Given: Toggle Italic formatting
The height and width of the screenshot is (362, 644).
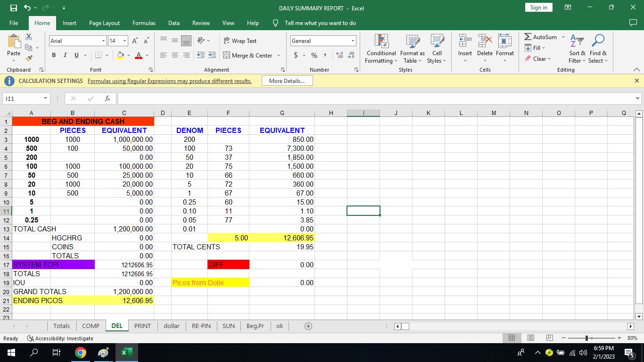Looking at the screenshot, I should (x=65, y=56).
